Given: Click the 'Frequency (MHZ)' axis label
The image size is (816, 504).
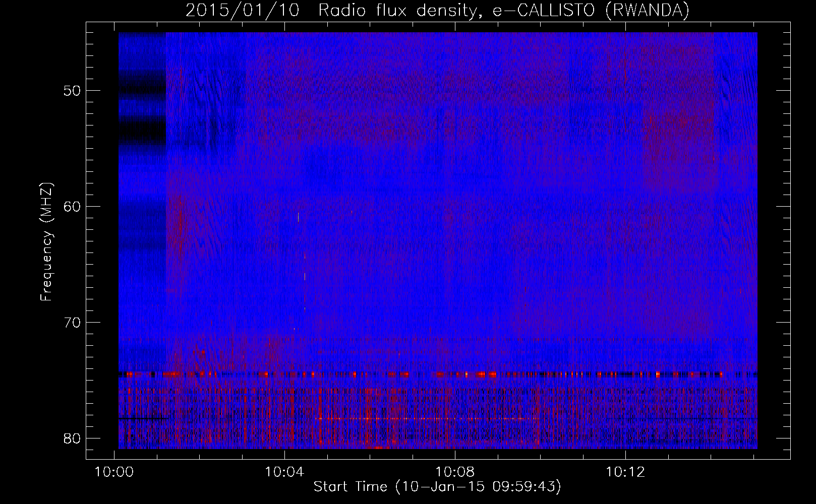Looking at the screenshot, I should pyautogui.click(x=46, y=242).
